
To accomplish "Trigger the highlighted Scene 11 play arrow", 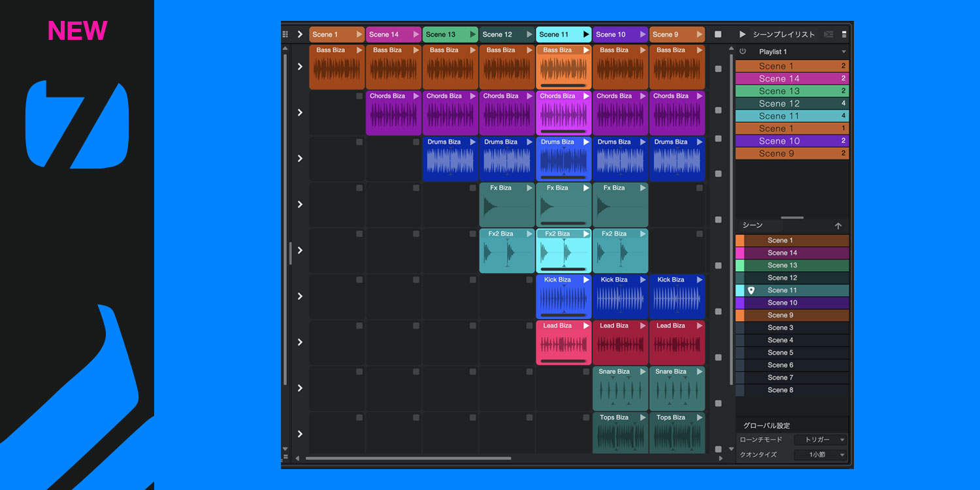I will pyautogui.click(x=586, y=35).
